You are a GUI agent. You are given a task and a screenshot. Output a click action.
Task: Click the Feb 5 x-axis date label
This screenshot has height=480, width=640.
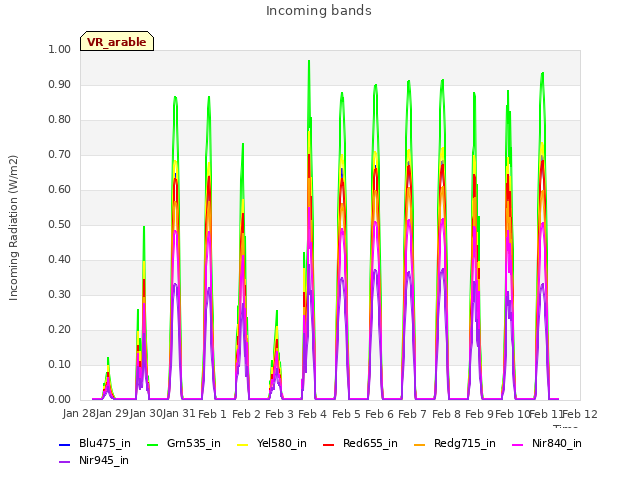346,414
